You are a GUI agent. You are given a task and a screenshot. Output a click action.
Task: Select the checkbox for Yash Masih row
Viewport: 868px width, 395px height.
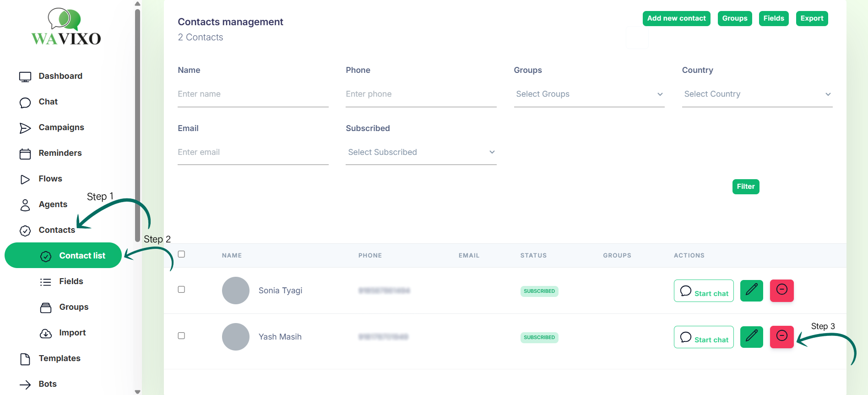click(x=181, y=336)
